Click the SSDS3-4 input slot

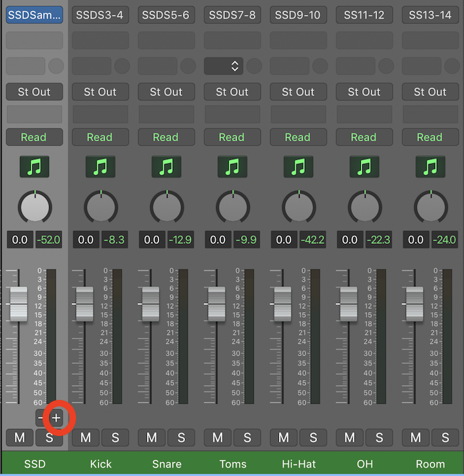101,15
